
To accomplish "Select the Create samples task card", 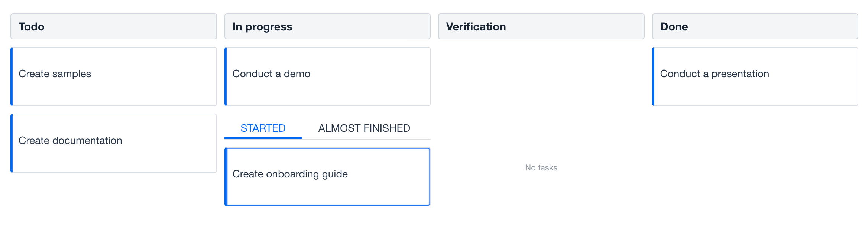I will pos(114,76).
